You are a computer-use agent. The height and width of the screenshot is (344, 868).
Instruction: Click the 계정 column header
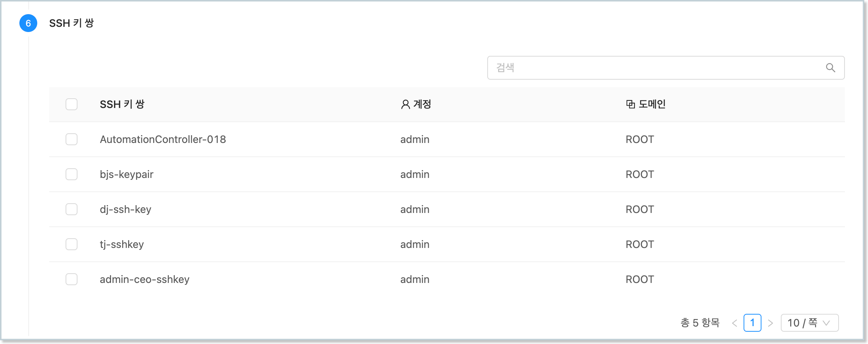(x=422, y=104)
